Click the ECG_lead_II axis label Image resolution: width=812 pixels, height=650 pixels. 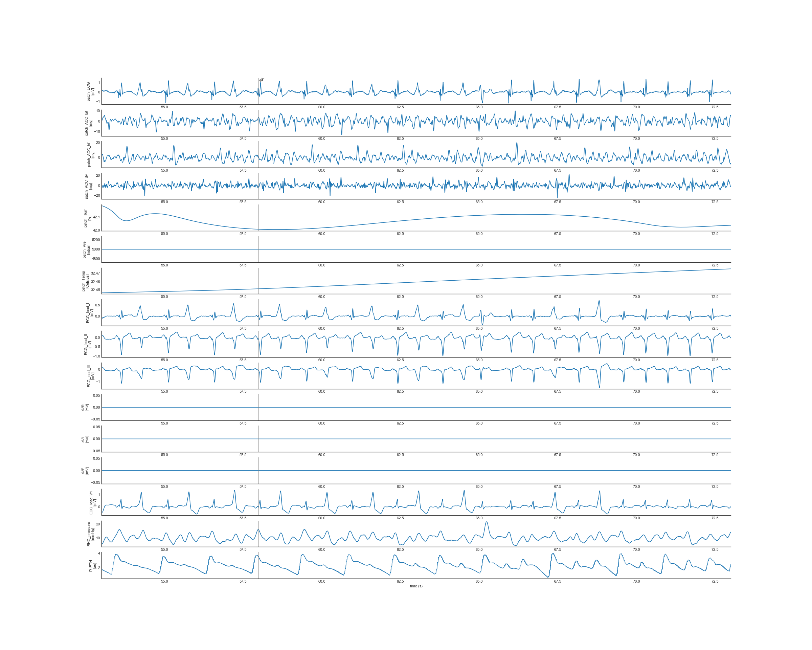coord(87,344)
